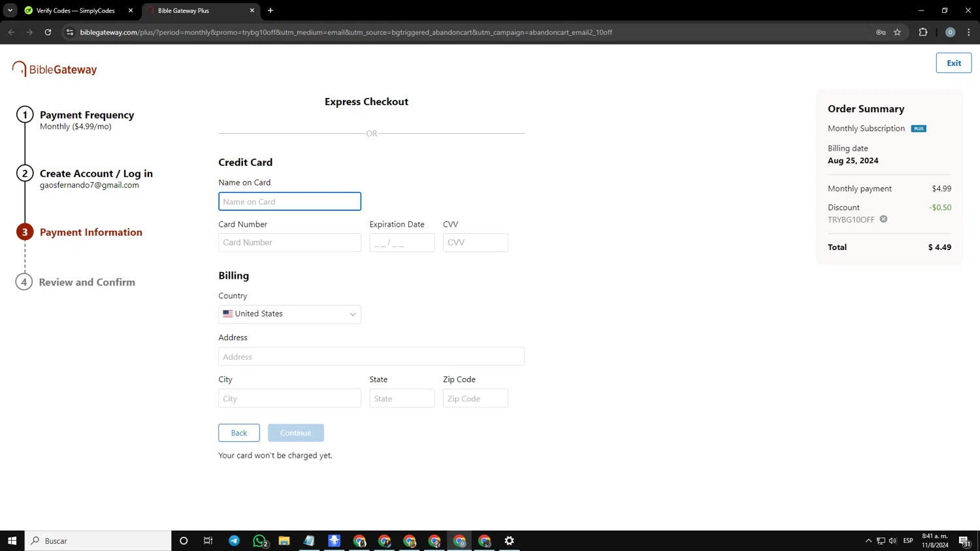
Task: Open Telegram from the taskbar
Action: [234, 541]
